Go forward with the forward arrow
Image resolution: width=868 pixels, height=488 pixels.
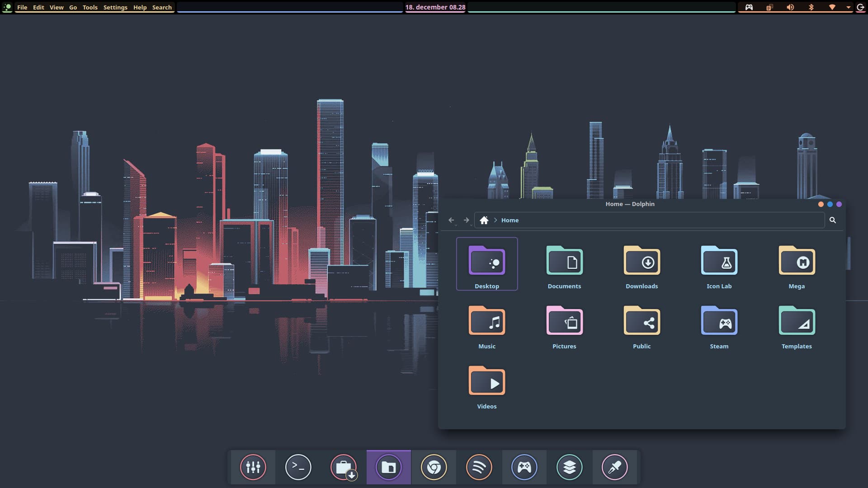466,220
